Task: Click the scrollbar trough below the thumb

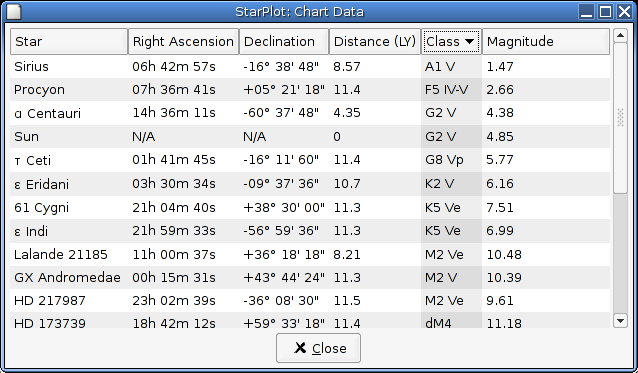Action: tap(620, 254)
